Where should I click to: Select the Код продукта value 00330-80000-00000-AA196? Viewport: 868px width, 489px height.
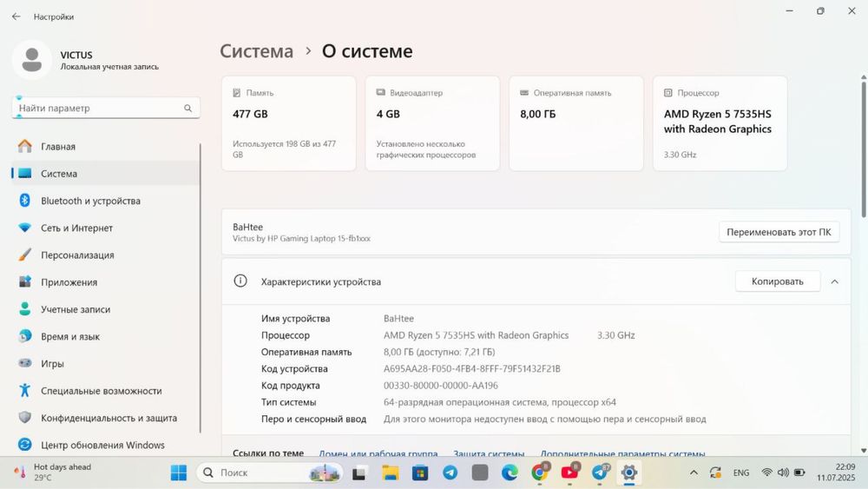click(441, 386)
